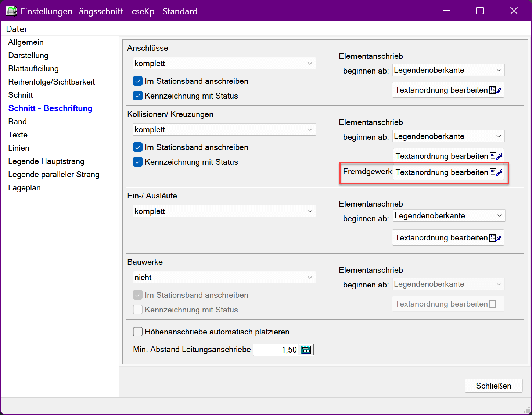This screenshot has width=532, height=415.
Task: Click edit icon on Ein-/Ausläufe Textanordnung button
Action: click(495, 238)
